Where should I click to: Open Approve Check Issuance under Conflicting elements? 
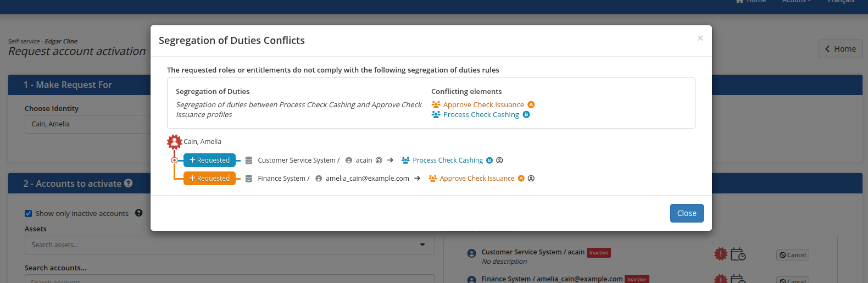click(483, 104)
